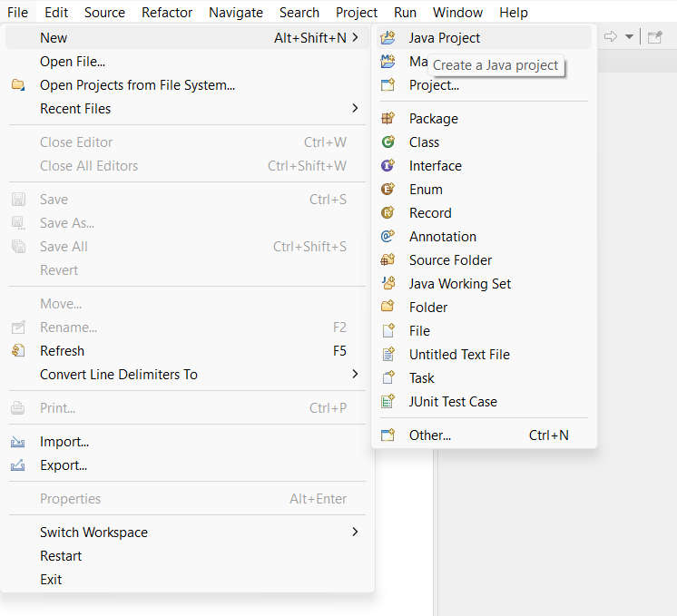The width and height of the screenshot is (677, 616).
Task: Expand the Switch Workspace submenu arrow
Action: click(x=355, y=533)
